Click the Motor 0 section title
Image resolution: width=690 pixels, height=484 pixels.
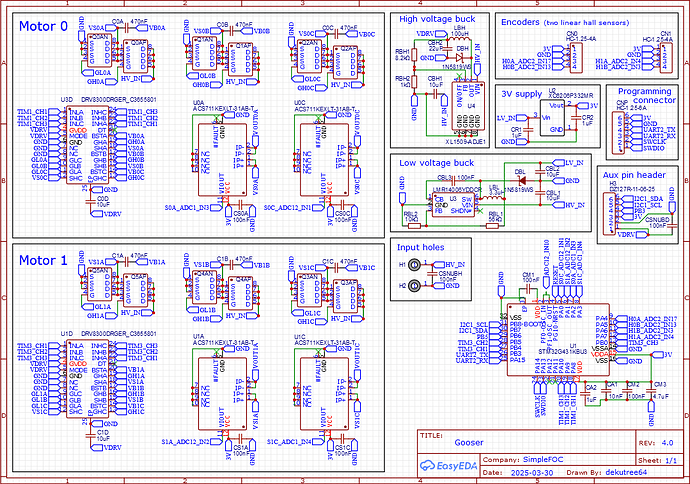(43, 28)
